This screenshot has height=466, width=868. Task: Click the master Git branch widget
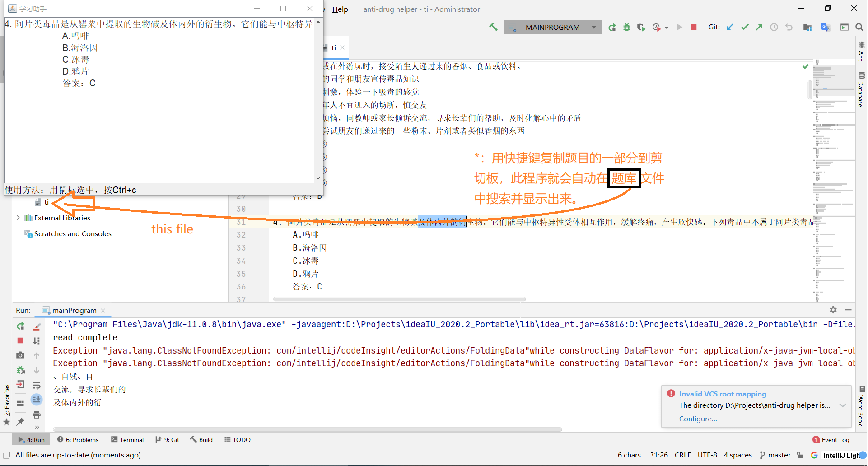pyautogui.click(x=775, y=455)
